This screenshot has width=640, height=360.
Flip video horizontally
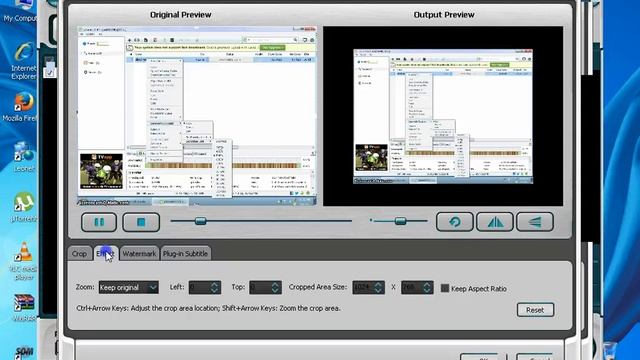point(495,222)
